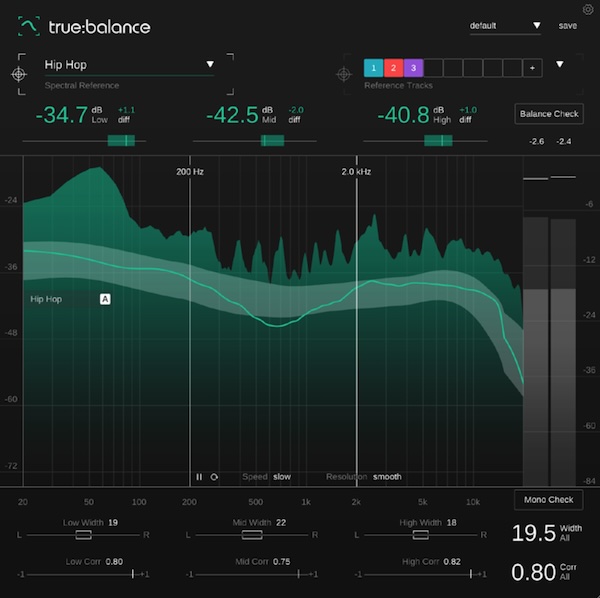Click the Hip Hop label in the spectrum
This screenshot has width=600, height=598.
[x=46, y=299]
